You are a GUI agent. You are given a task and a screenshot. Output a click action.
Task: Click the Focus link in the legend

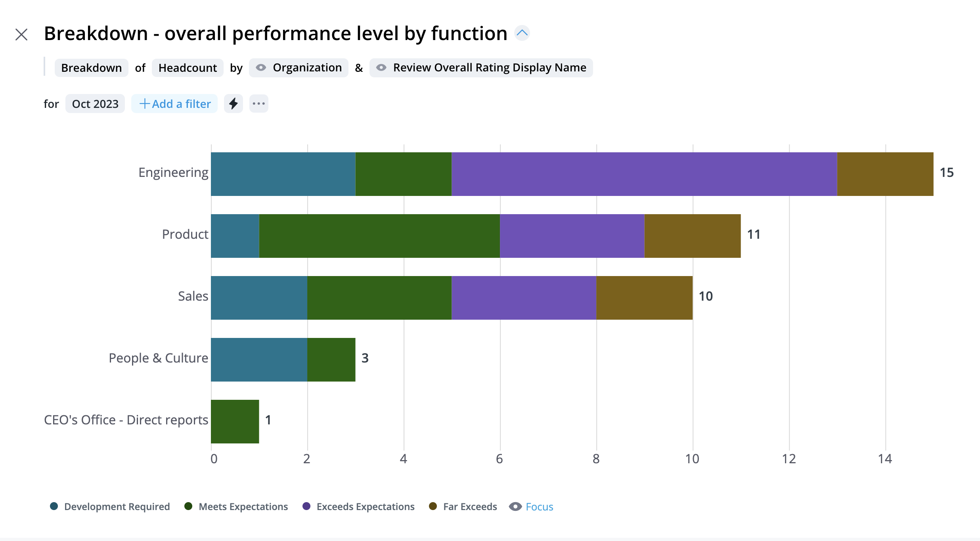539,507
